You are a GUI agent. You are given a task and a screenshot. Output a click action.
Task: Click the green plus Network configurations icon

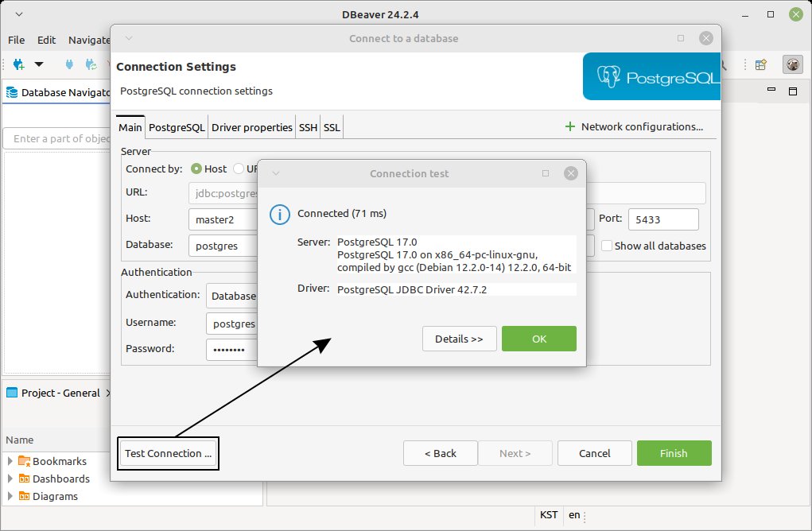(569, 126)
